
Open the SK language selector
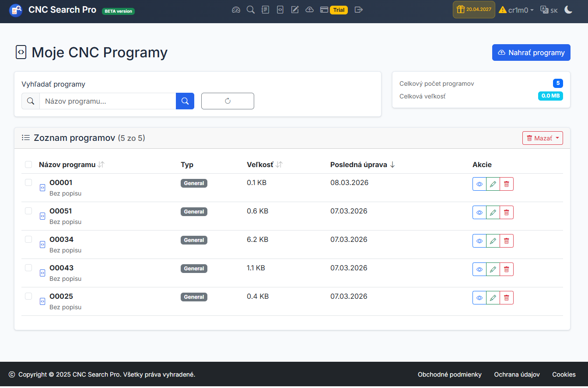click(549, 10)
